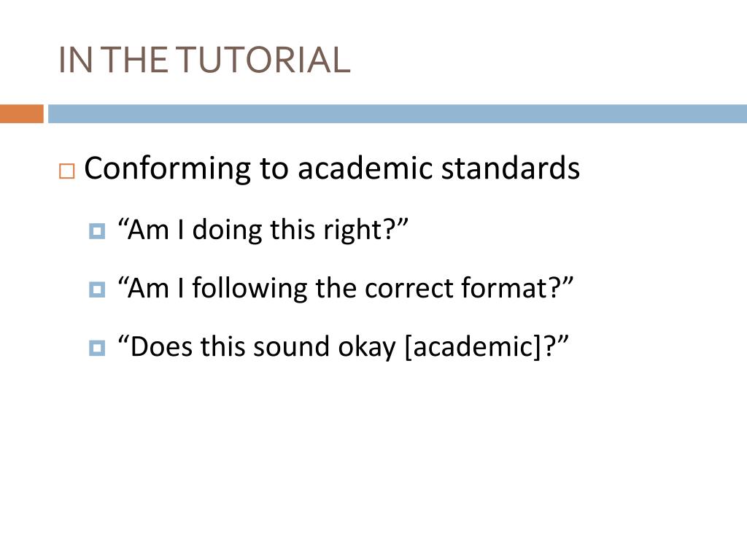Click the word "Does" in the last quote

[x=161, y=347]
